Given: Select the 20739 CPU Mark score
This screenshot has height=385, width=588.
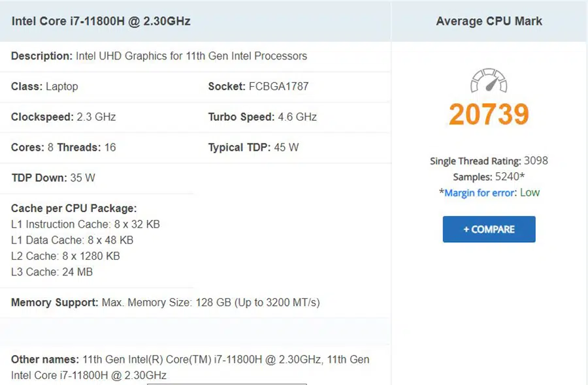Looking at the screenshot, I should point(489,114).
